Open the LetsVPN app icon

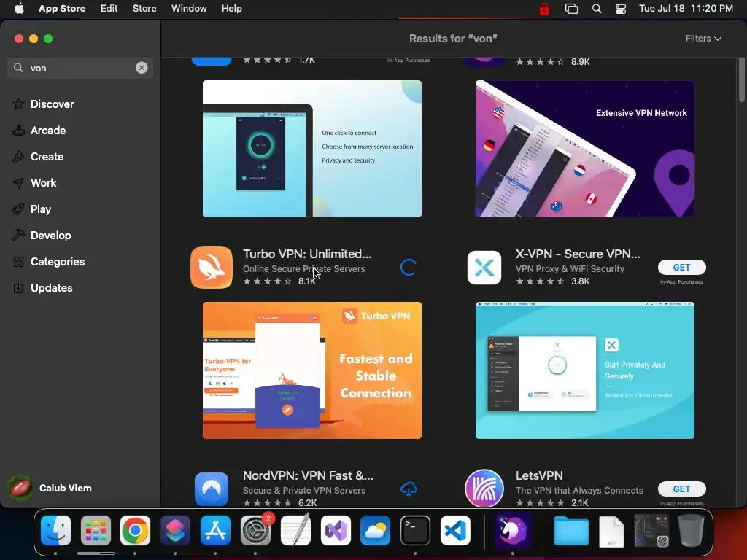click(x=484, y=489)
